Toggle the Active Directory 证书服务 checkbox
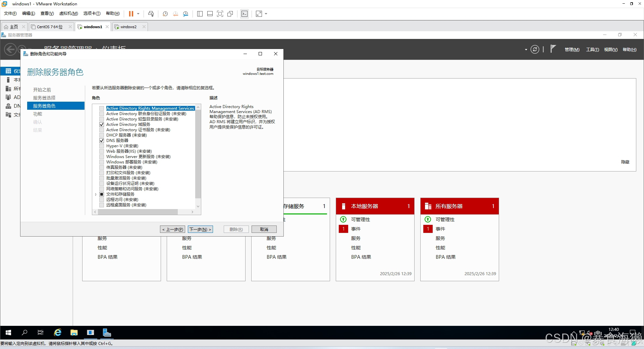This screenshot has width=644, height=349. click(102, 130)
